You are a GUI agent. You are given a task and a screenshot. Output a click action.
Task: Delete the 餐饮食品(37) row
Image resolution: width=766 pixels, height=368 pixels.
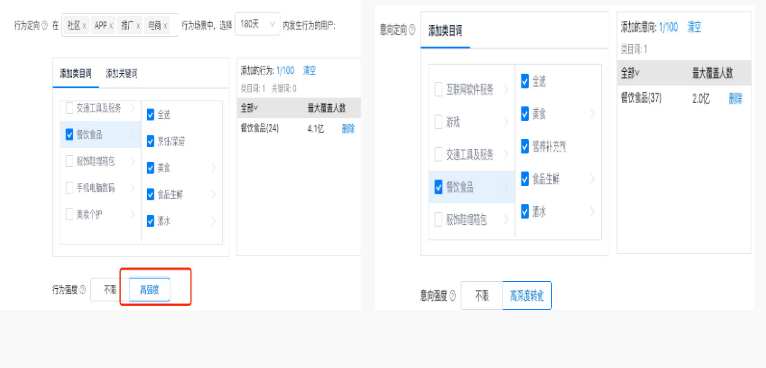click(736, 98)
